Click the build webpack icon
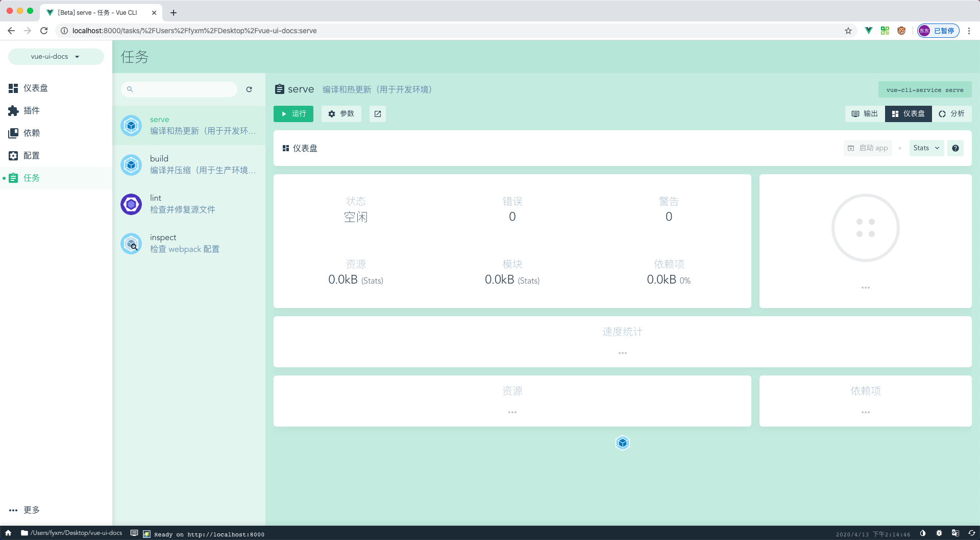Image resolution: width=980 pixels, height=540 pixels. coord(131,165)
